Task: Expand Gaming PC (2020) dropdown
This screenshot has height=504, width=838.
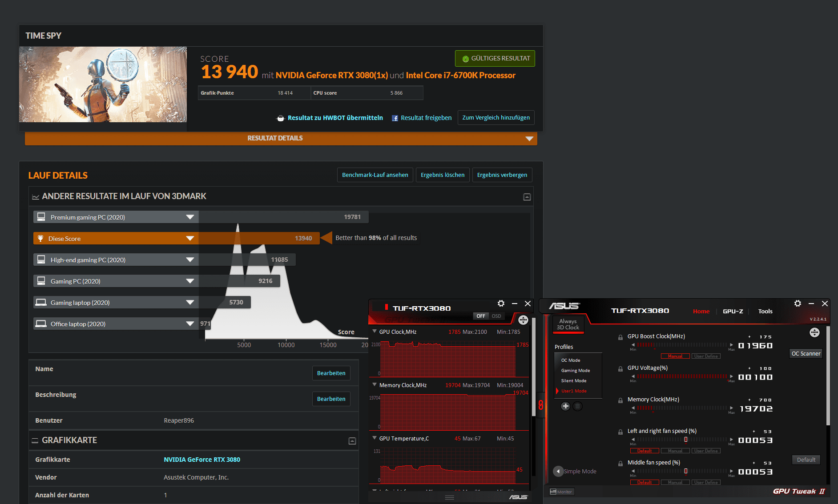Action: 190,281
